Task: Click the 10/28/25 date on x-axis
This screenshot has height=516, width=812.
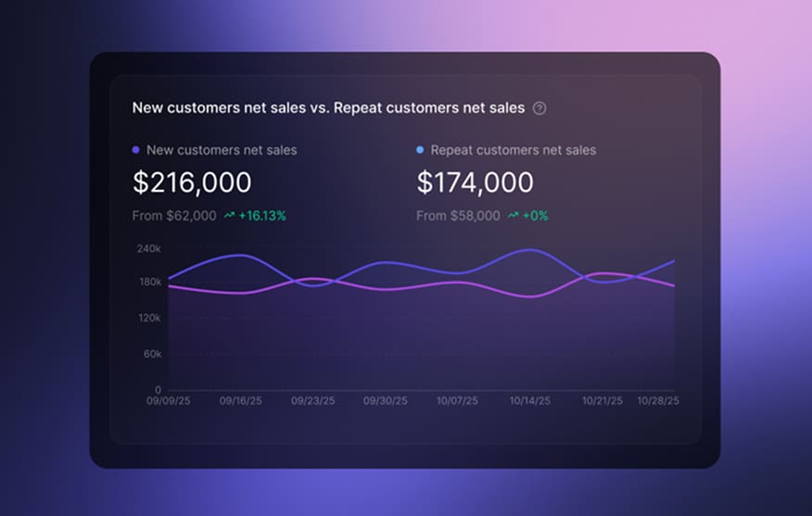Action: tap(658, 401)
